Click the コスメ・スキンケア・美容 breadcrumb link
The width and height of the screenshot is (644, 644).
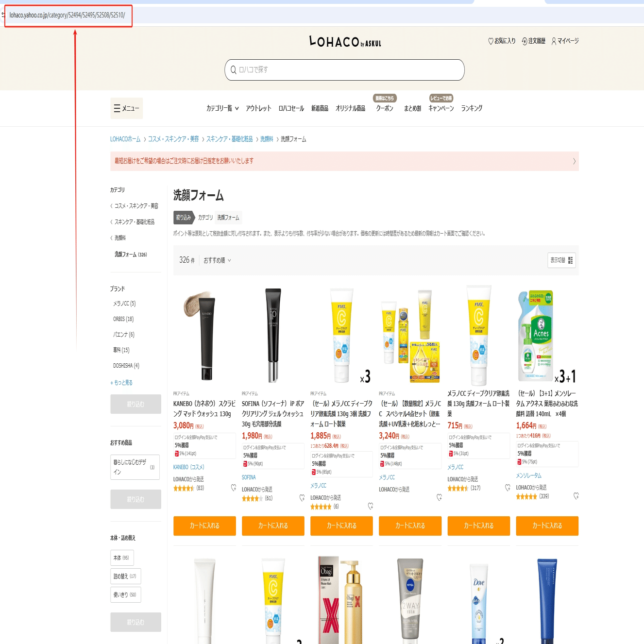(173, 139)
